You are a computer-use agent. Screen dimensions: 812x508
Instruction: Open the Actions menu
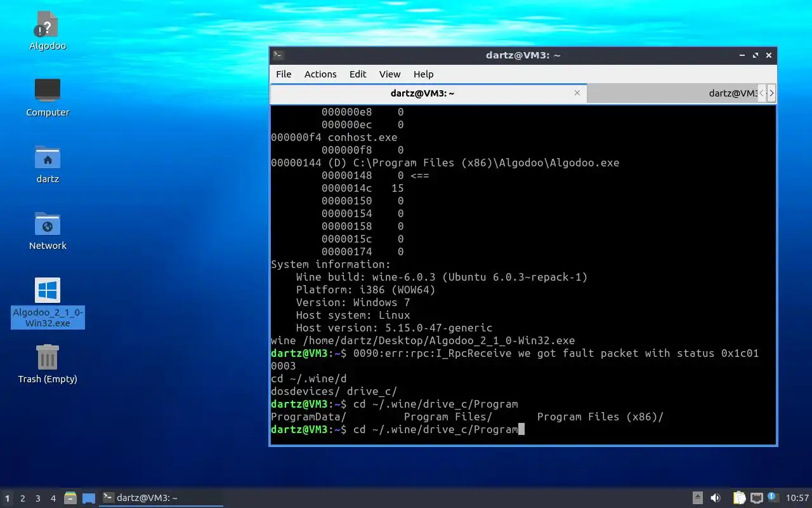pos(320,74)
